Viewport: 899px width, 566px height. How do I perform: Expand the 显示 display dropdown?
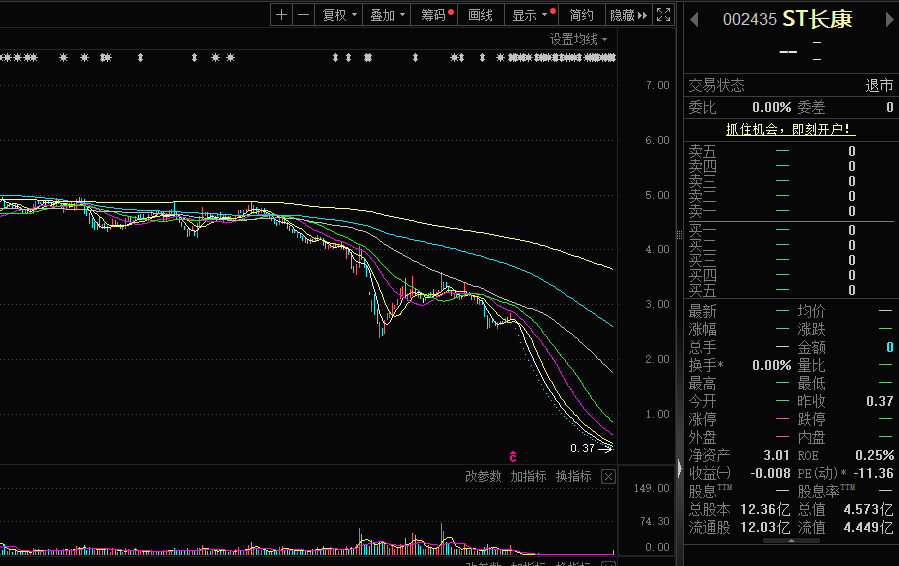pyautogui.click(x=530, y=15)
